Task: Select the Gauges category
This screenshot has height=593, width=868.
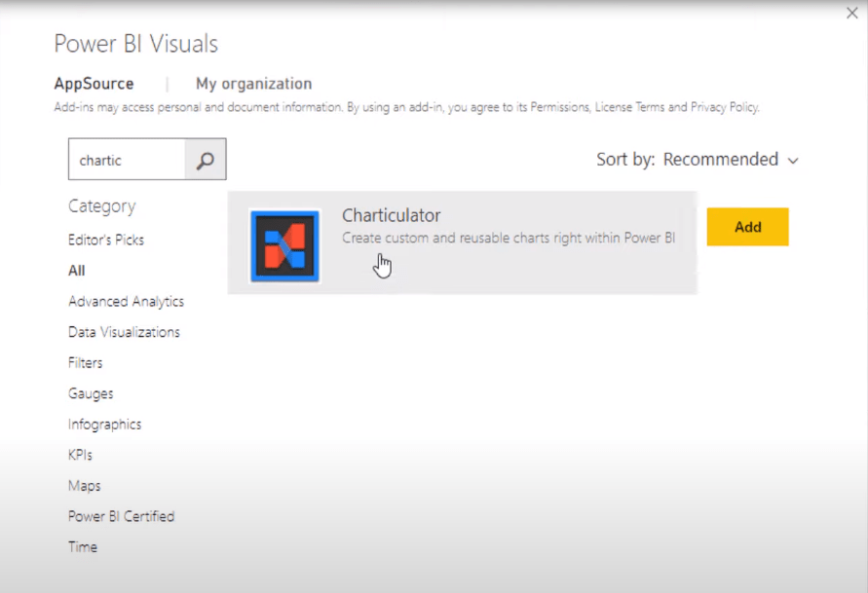Action: click(91, 393)
